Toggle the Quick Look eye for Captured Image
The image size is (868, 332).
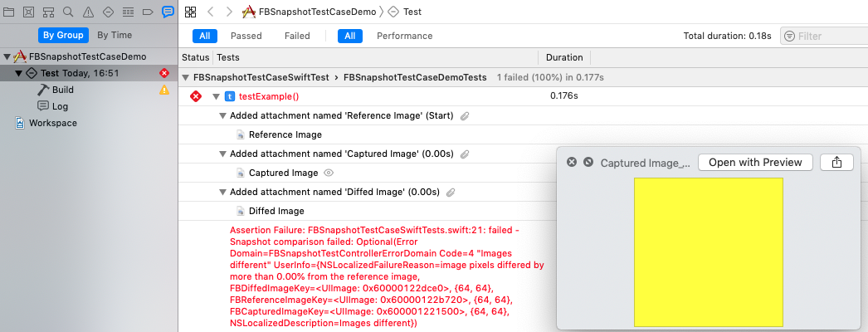(x=329, y=173)
